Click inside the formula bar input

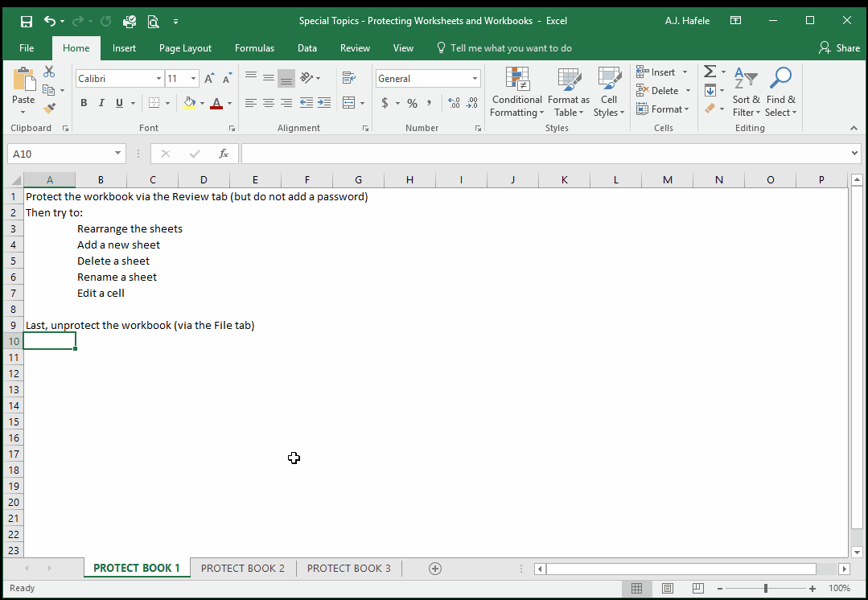click(545, 154)
